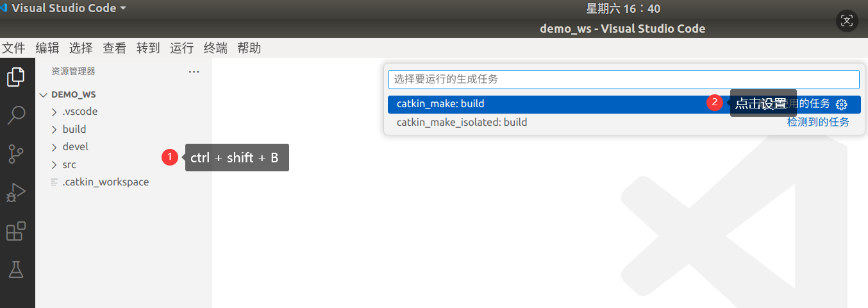This screenshot has width=868, height=308.
Task: Open the Explorer view in activity bar
Action: [15, 77]
